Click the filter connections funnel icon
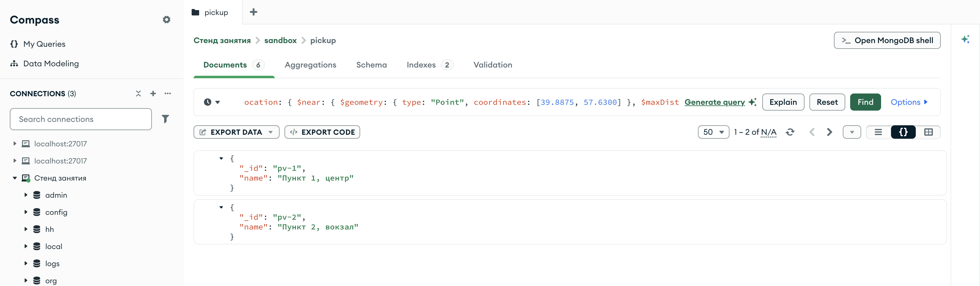This screenshot has height=286, width=980. (165, 119)
